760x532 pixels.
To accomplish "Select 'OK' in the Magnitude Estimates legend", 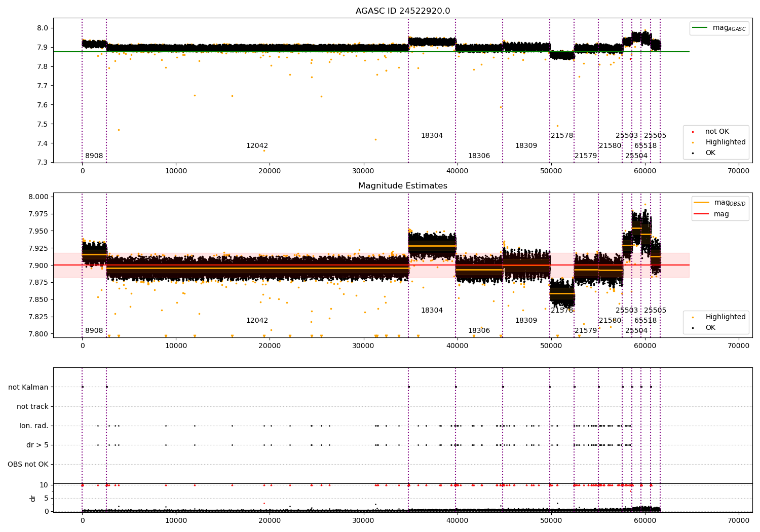I will pyautogui.click(x=710, y=328).
